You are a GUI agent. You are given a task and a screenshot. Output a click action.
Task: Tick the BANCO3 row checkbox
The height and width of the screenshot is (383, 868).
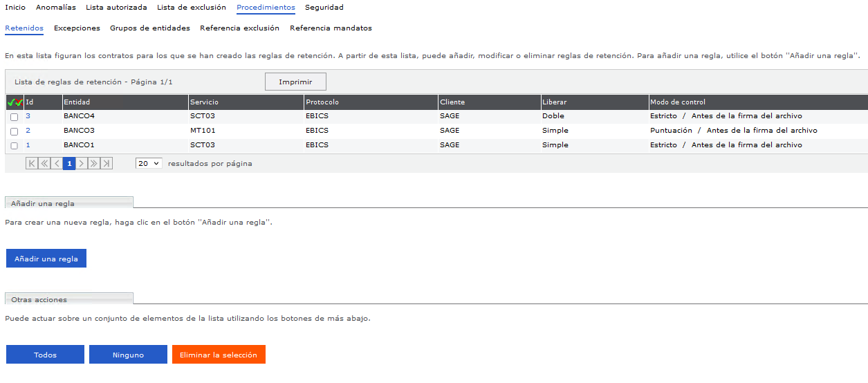pyautogui.click(x=15, y=131)
